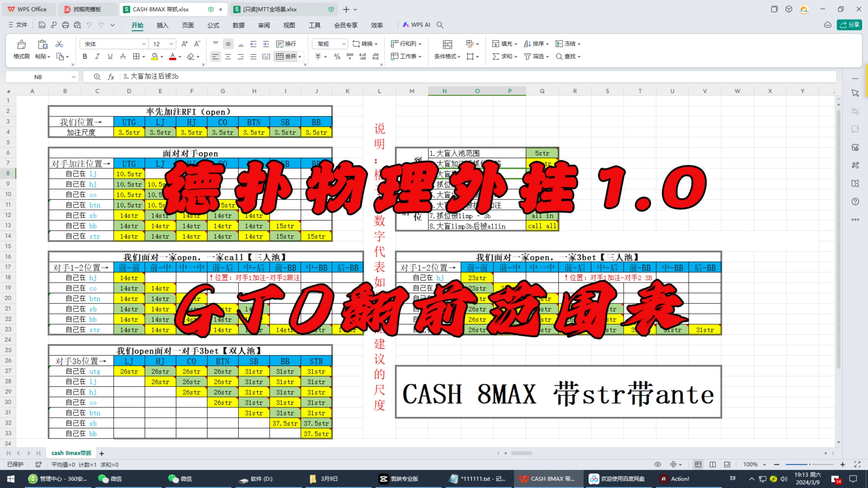868x488 pixels.
Task: Open the 条件格式 conditional formatting menu
Action: pos(447,56)
